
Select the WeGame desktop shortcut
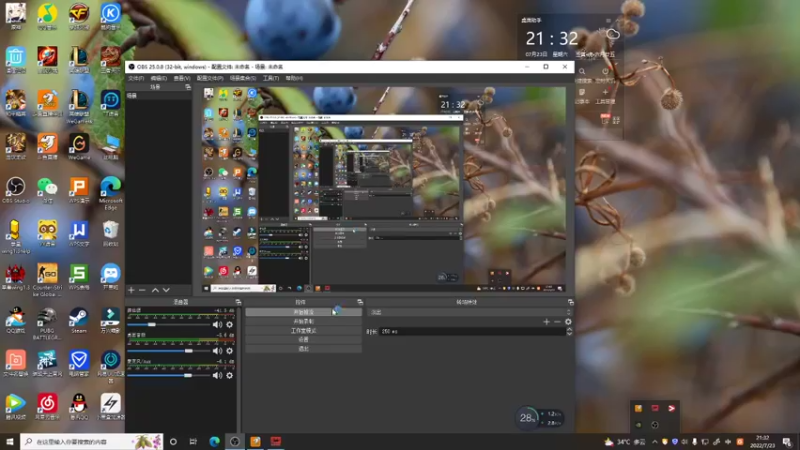point(79,146)
